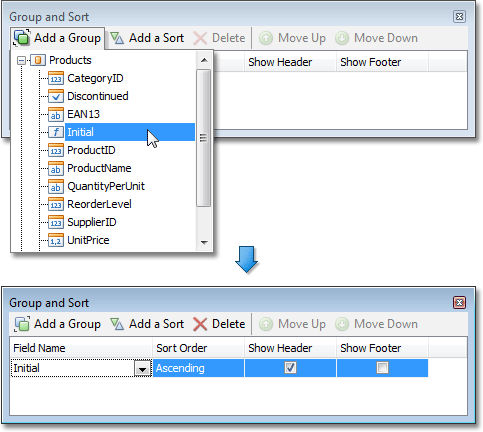Select ProductName in the field list

click(x=99, y=168)
